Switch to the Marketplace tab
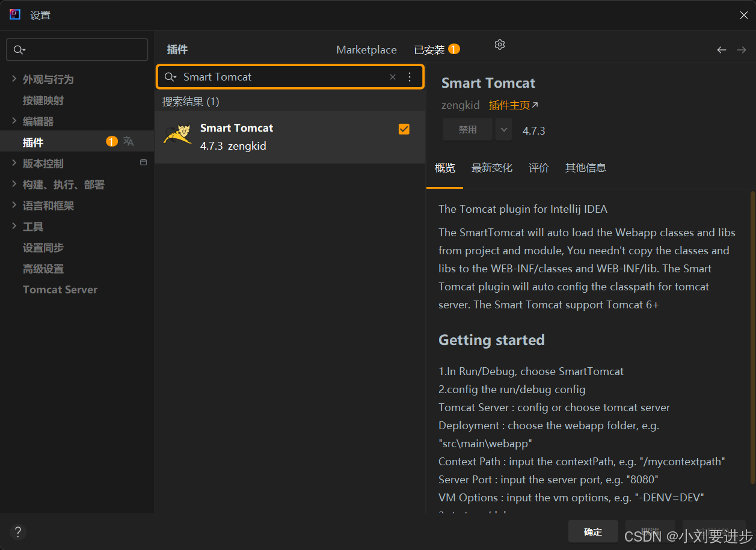The height and width of the screenshot is (550, 756). pyautogui.click(x=366, y=50)
